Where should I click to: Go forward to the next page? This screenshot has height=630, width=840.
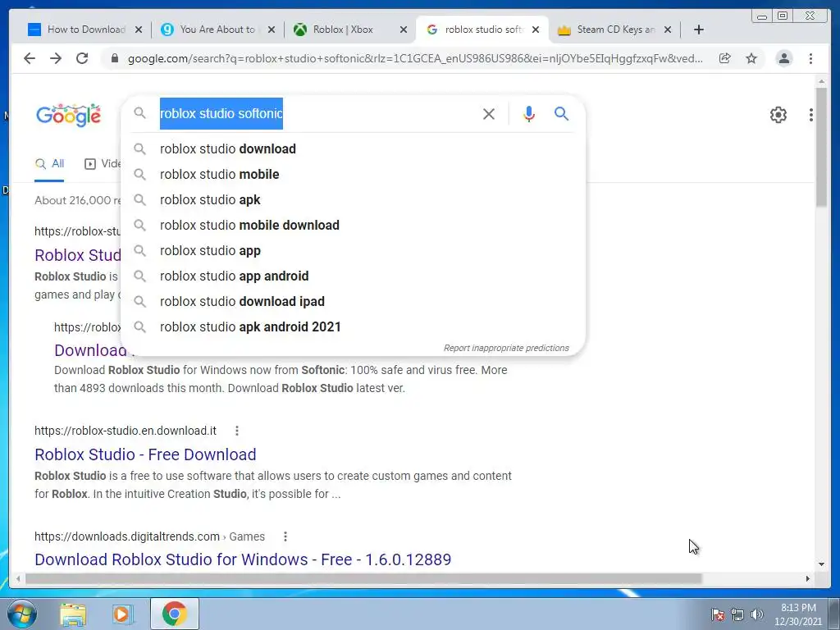click(x=56, y=58)
